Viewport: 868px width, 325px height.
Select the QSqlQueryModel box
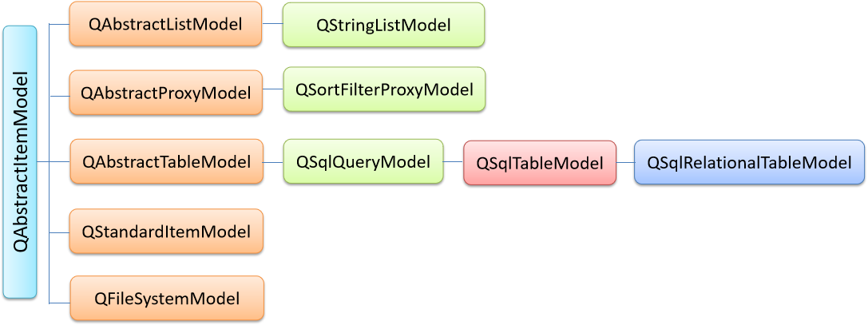[x=363, y=161]
